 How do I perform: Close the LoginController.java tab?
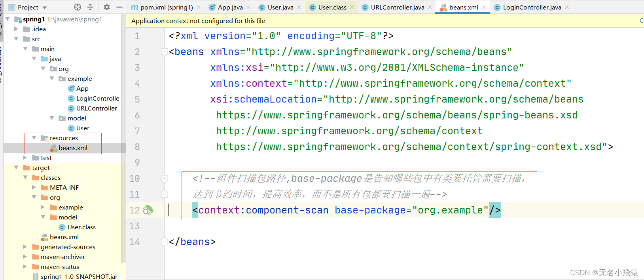tap(567, 7)
